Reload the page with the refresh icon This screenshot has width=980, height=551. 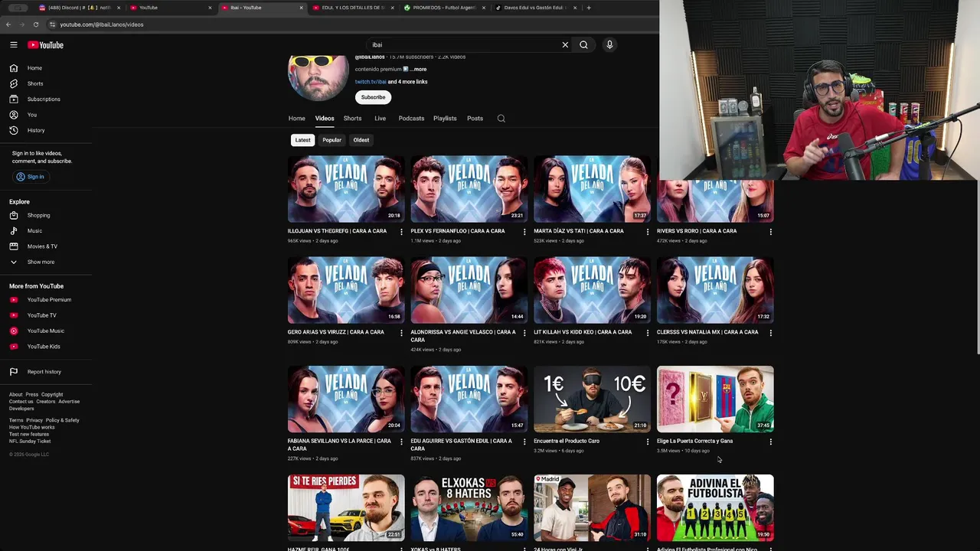pyautogui.click(x=35, y=24)
